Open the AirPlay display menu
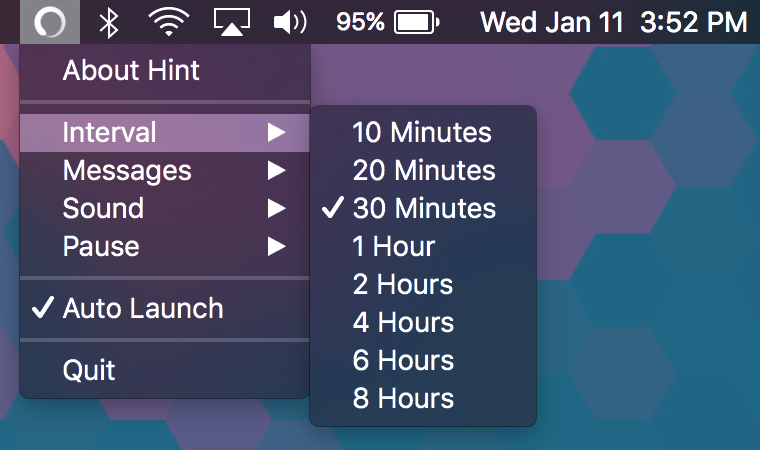Image resolution: width=760 pixels, height=450 pixels. (x=232, y=22)
